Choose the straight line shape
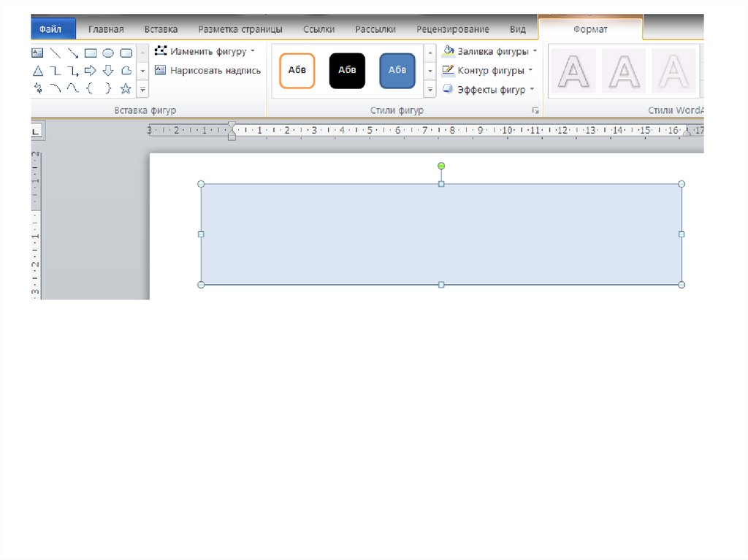 click(56, 53)
